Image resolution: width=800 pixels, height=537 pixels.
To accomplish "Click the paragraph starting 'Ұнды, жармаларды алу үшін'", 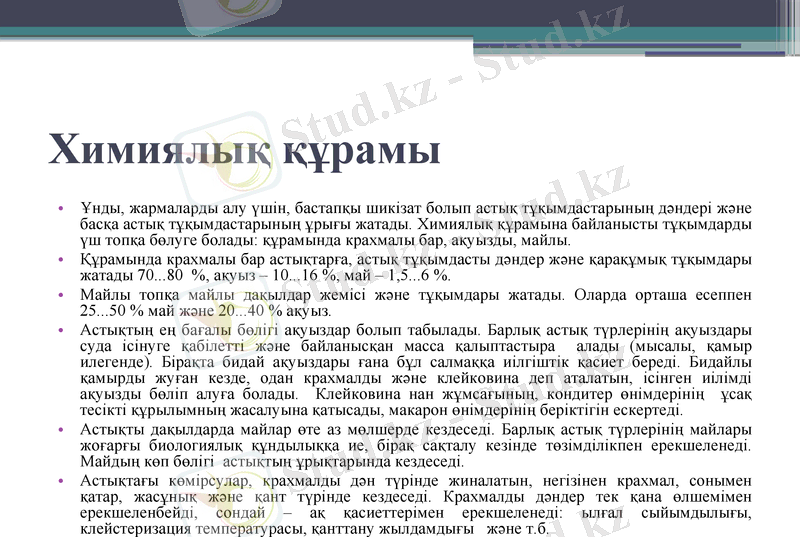I will [x=416, y=224].
